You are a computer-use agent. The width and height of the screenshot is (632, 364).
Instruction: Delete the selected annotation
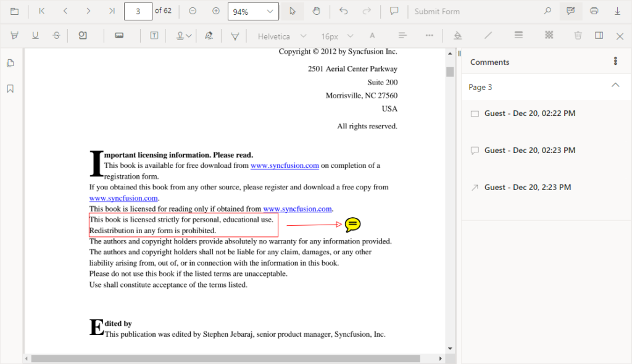click(578, 35)
